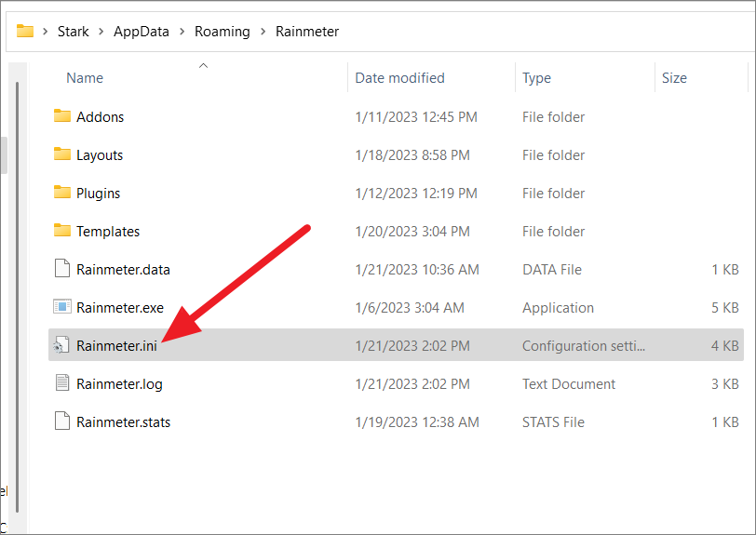The height and width of the screenshot is (535, 756).
Task: Select the Addons folder icon
Action: click(x=61, y=116)
